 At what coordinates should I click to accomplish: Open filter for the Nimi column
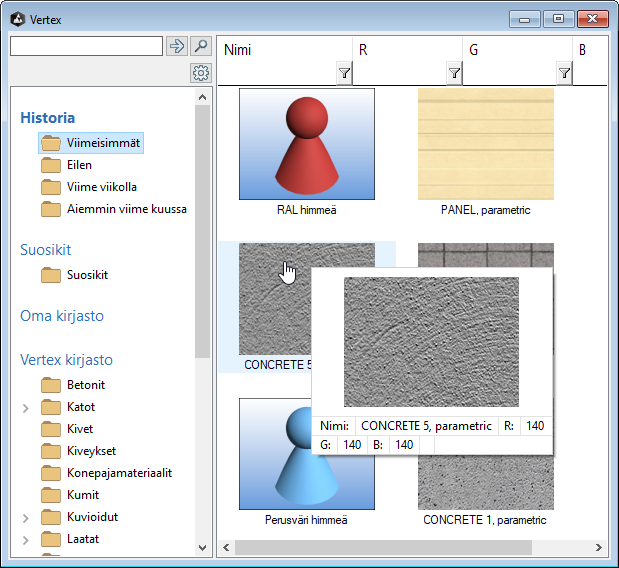coord(344,73)
